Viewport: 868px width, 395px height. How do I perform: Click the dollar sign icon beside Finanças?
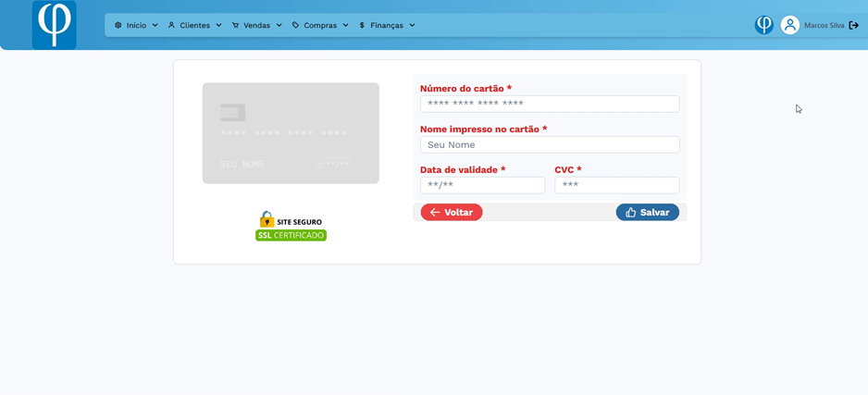(x=362, y=25)
